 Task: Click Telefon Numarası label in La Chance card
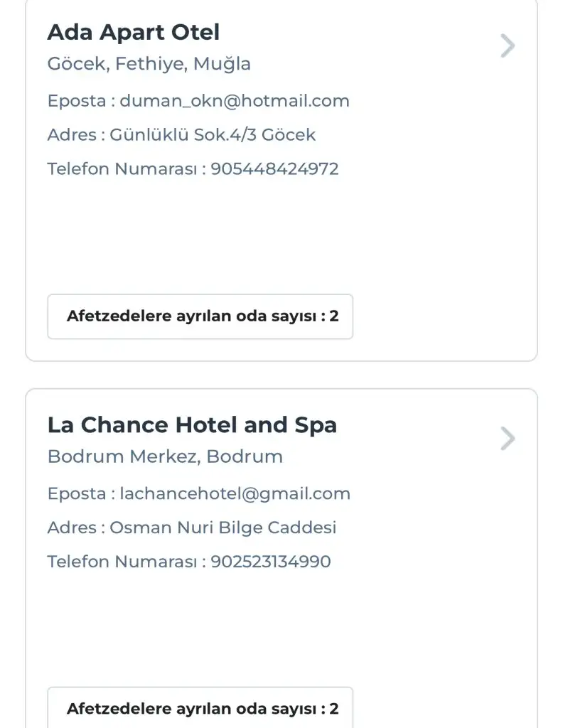click(x=121, y=562)
